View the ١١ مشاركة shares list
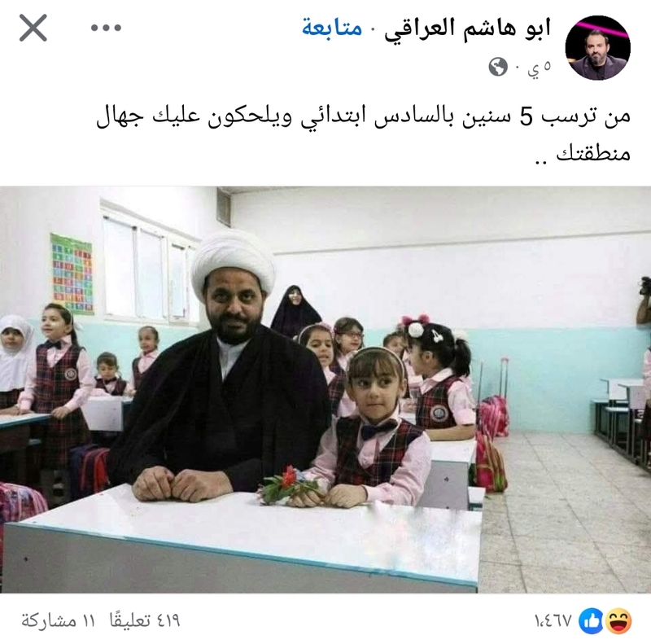 pos(59,621)
